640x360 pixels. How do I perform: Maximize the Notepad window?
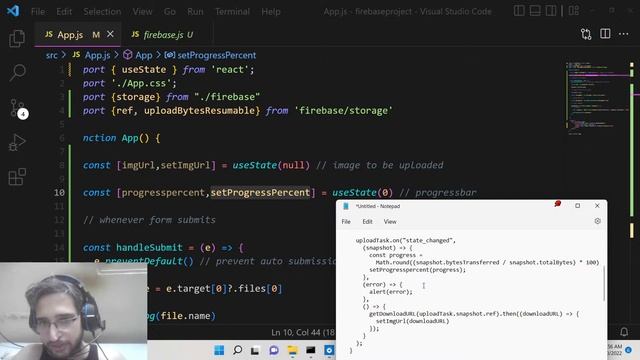578,206
